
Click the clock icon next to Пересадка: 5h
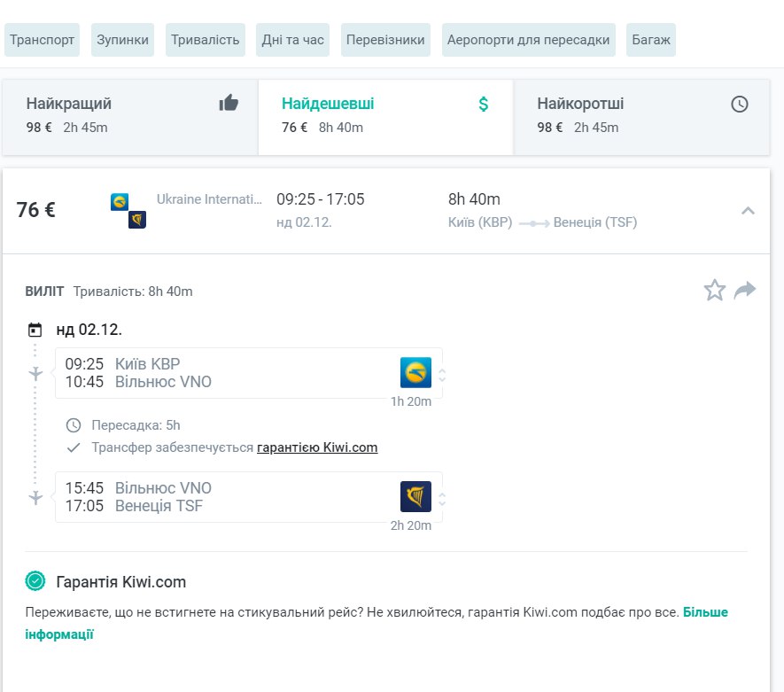74,425
